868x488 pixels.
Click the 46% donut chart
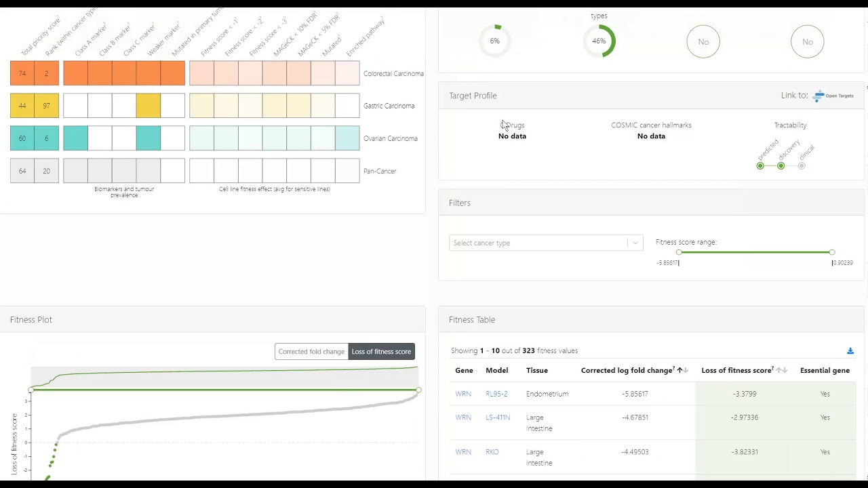tap(599, 41)
